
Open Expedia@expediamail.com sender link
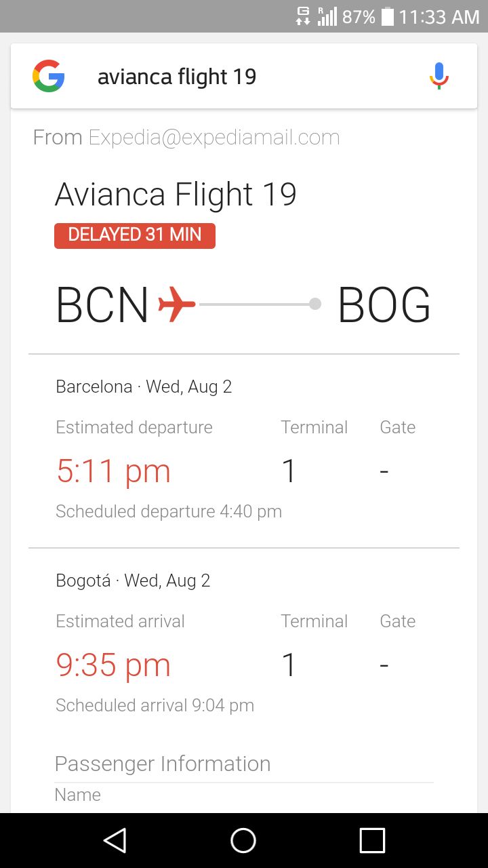pyautogui.click(x=214, y=138)
